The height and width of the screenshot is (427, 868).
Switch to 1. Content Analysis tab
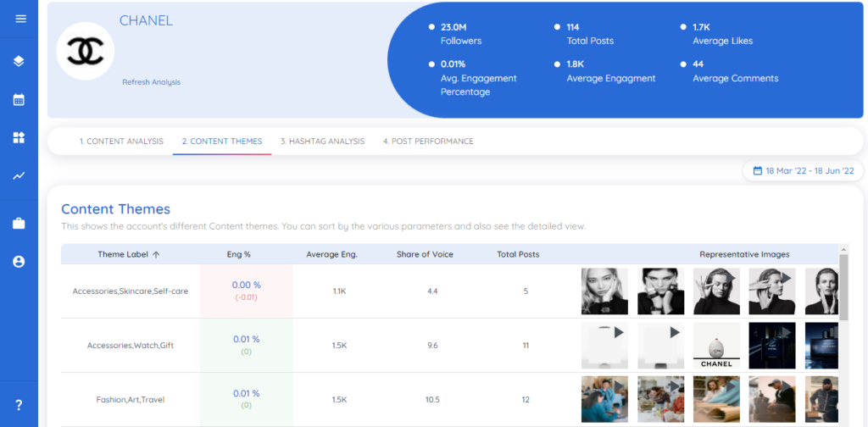[121, 141]
